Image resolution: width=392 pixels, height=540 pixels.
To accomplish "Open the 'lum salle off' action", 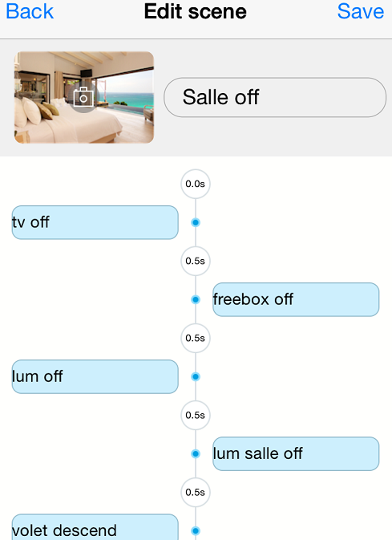I will 296,454.
